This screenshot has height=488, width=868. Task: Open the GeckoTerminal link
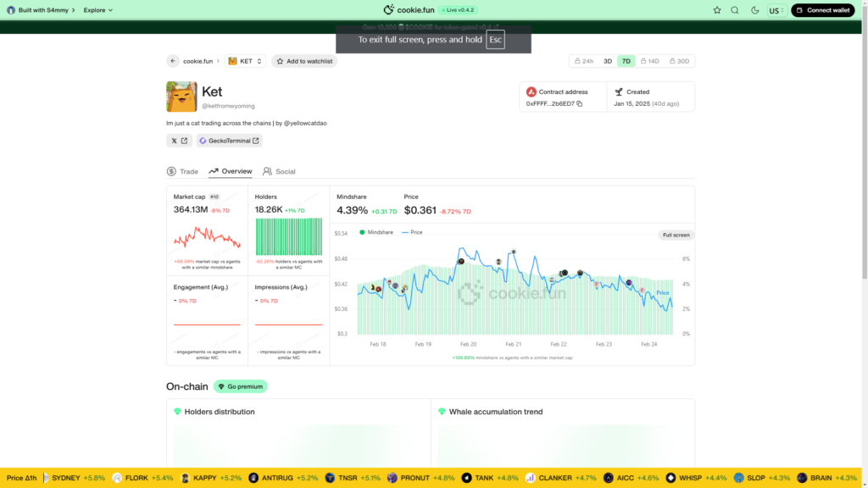(229, 141)
